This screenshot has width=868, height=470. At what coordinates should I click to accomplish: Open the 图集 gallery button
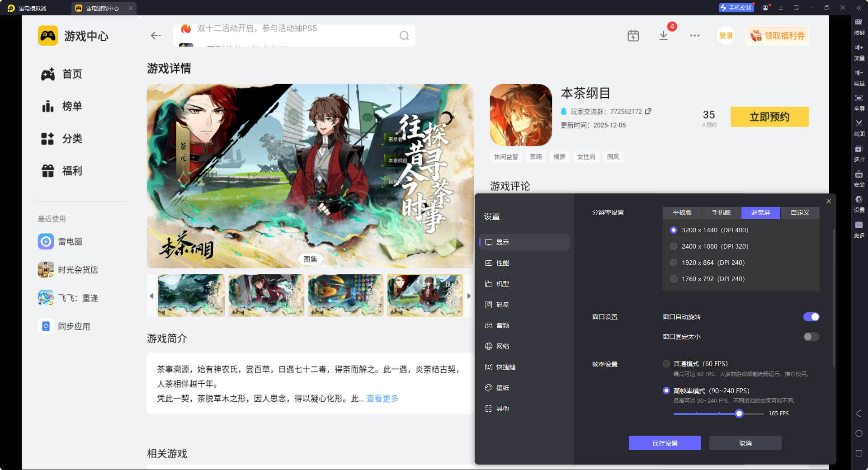pos(310,259)
